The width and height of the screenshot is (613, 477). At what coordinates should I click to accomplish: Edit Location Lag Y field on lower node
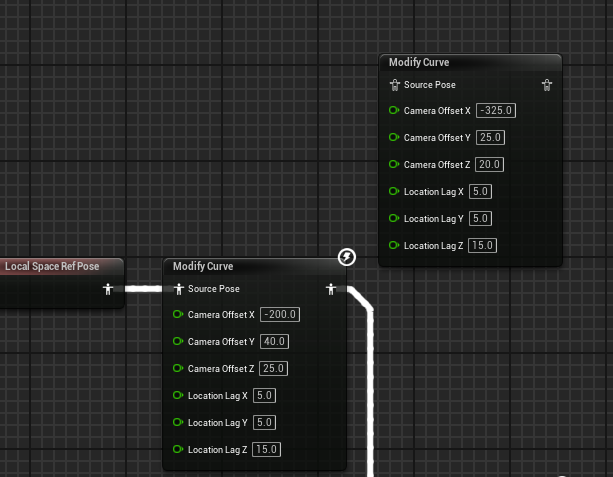pyautogui.click(x=265, y=422)
